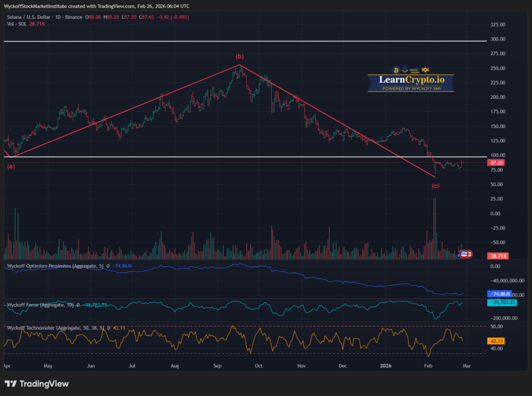This screenshot has height=396, width=532.
Task: Click the Ethereum diamond icon above LearnCrypto
Action: click(x=405, y=70)
